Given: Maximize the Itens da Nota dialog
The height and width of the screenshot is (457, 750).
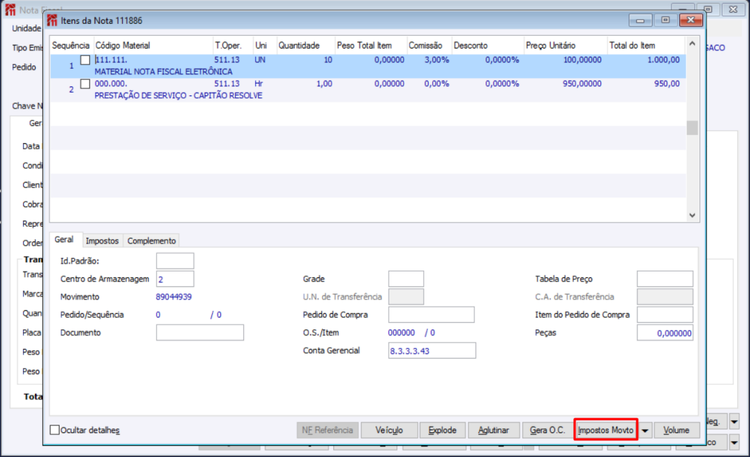Looking at the screenshot, I should tap(665, 20).
